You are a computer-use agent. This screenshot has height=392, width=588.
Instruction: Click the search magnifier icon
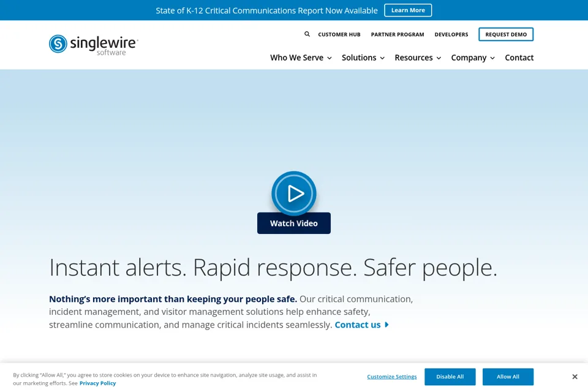307,34
